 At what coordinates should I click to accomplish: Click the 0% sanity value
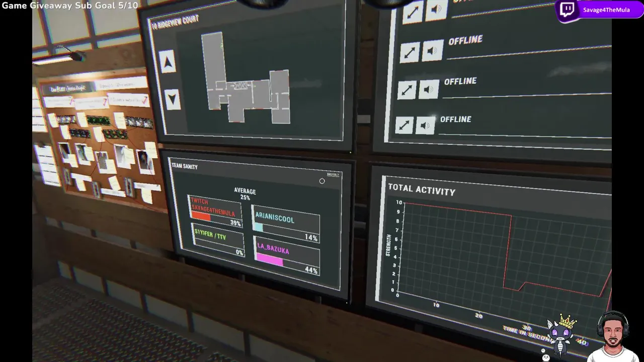coord(239,252)
